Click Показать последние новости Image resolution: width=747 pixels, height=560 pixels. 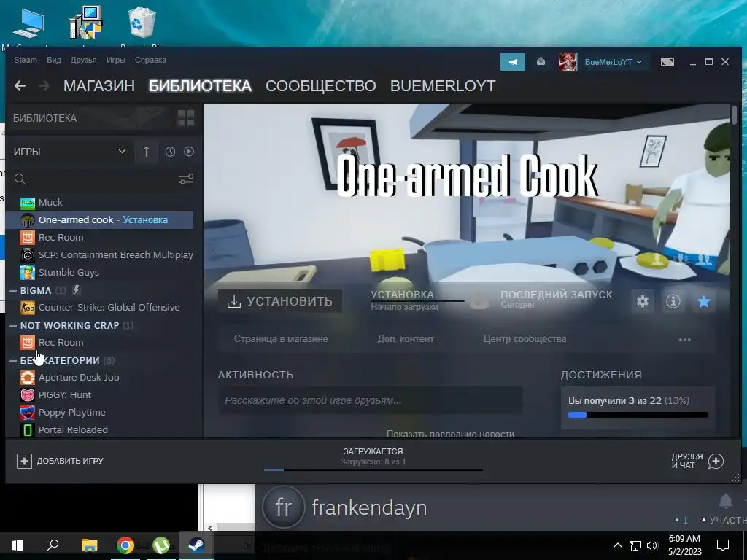click(x=450, y=434)
